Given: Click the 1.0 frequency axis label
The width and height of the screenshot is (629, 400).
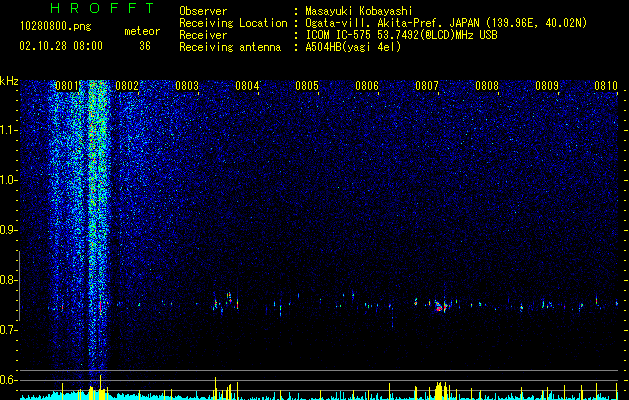Looking at the screenshot, I should point(8,180).
